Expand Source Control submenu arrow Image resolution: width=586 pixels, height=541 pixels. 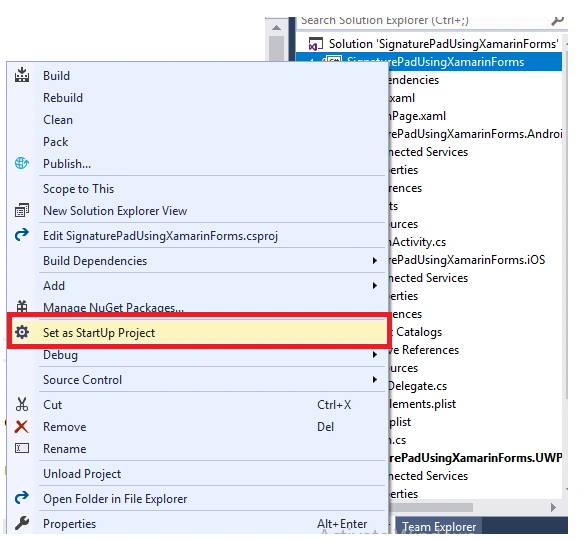point(374,380)
